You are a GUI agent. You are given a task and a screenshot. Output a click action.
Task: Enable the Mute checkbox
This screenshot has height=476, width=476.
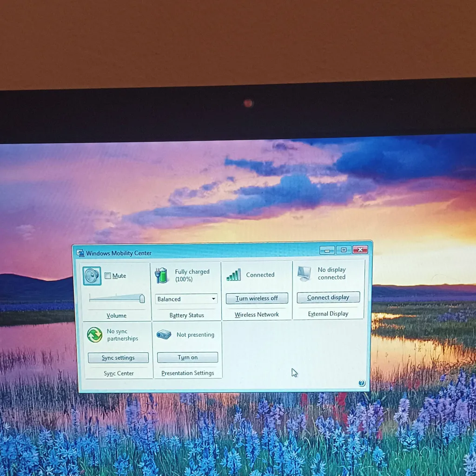tap(107, 275)
